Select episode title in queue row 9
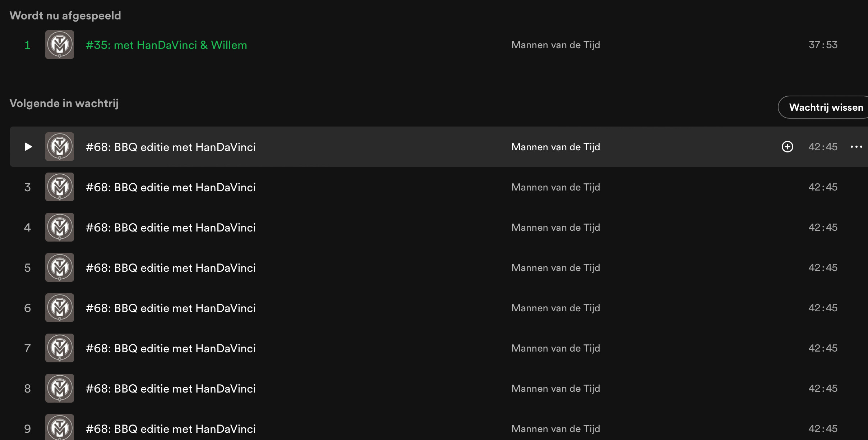 (171, 429)
